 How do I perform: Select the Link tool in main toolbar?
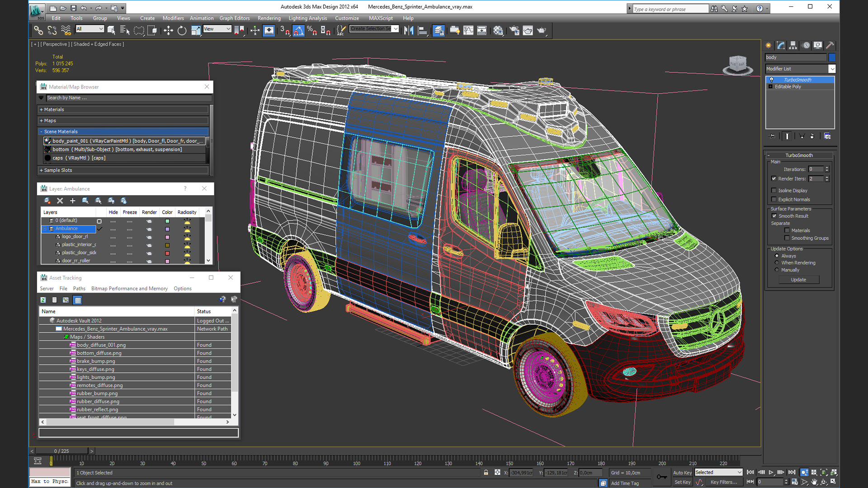tap(38, 30)
